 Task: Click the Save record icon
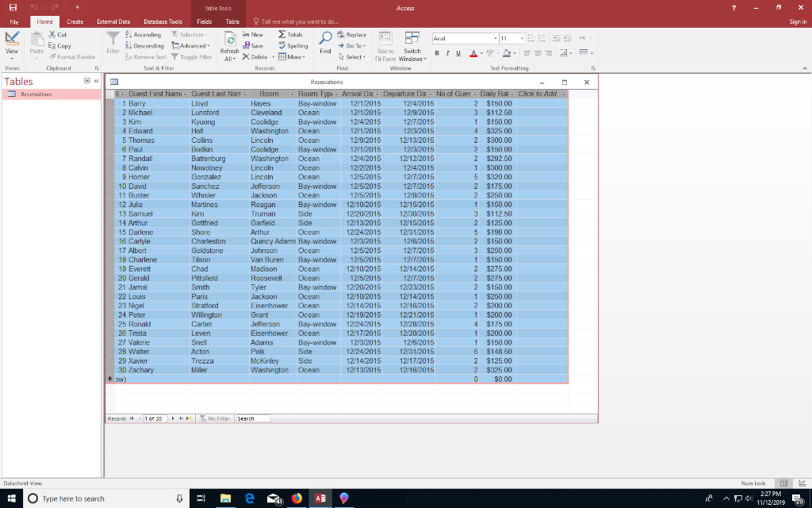246,46
